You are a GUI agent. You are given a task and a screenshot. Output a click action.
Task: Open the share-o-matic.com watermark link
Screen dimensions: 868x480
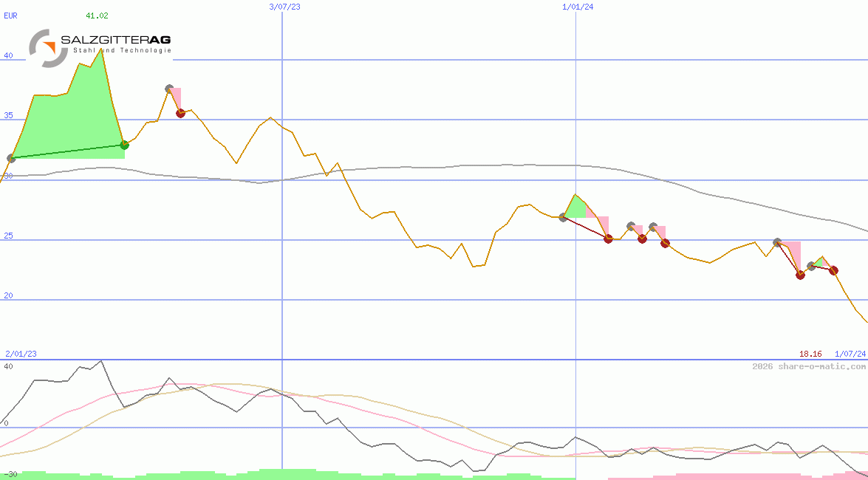pyautogui.click(x=809, y=366)
